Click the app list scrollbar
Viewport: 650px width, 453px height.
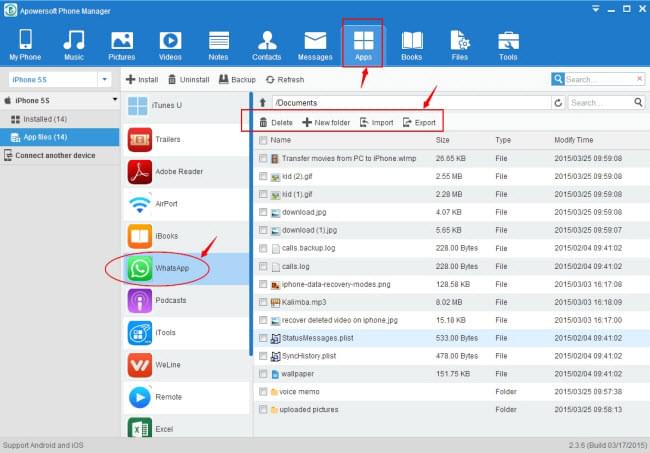pos(251,224)
